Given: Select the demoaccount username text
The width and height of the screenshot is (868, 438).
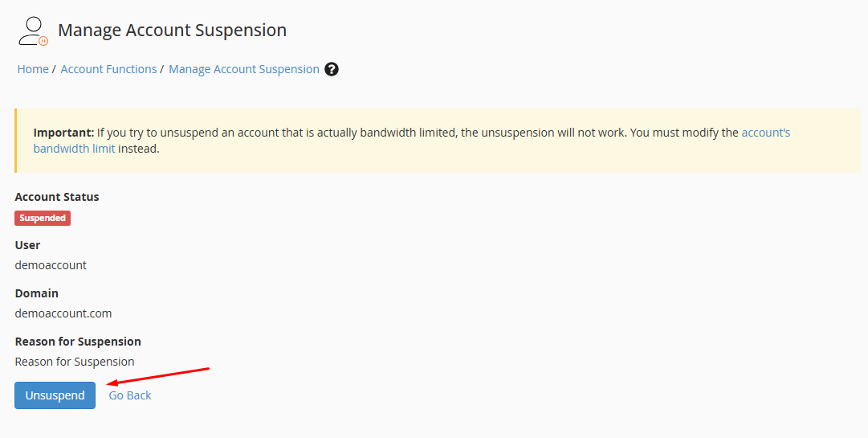Looking at the screenshot, I should click(51, 265).
